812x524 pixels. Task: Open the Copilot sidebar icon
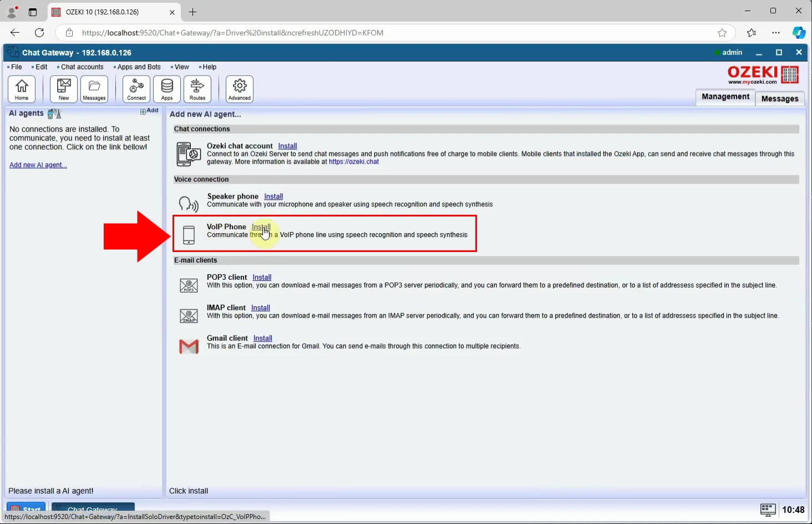pyautogui.click(x=799, y=33)
